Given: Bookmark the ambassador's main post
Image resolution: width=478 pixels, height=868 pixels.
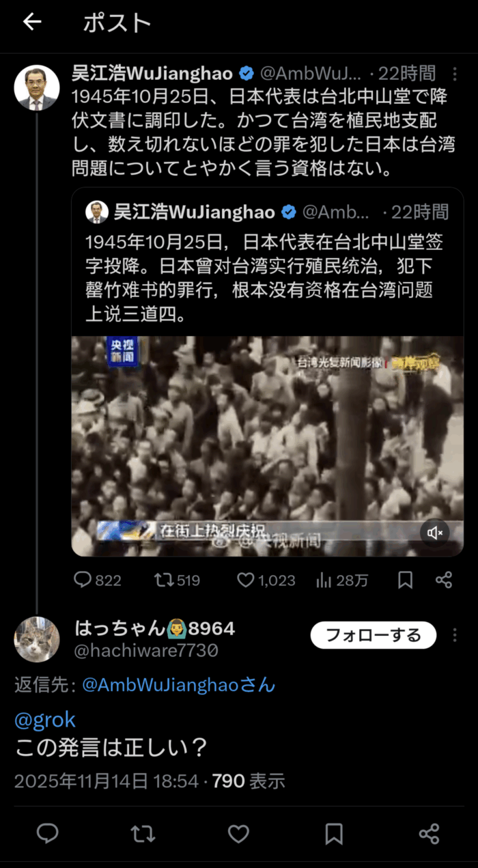Looking at the screenshot, I should (405, 580).
